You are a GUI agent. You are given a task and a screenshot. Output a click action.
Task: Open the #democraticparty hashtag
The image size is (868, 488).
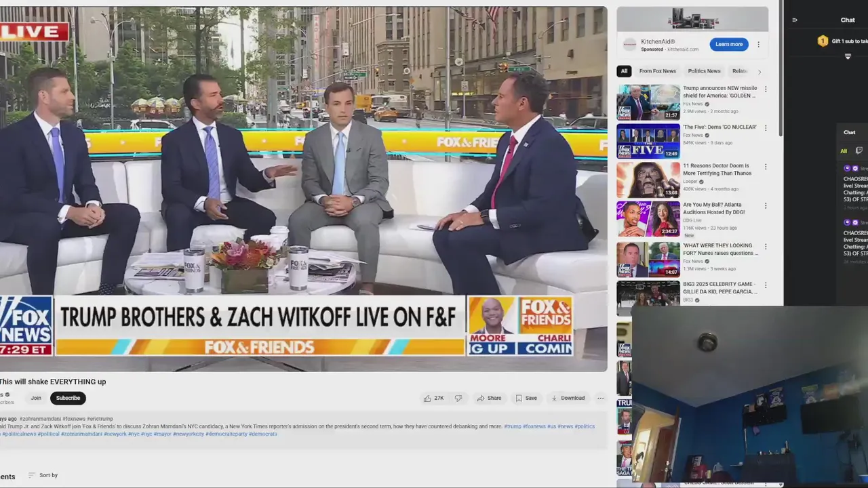[226, 434]
